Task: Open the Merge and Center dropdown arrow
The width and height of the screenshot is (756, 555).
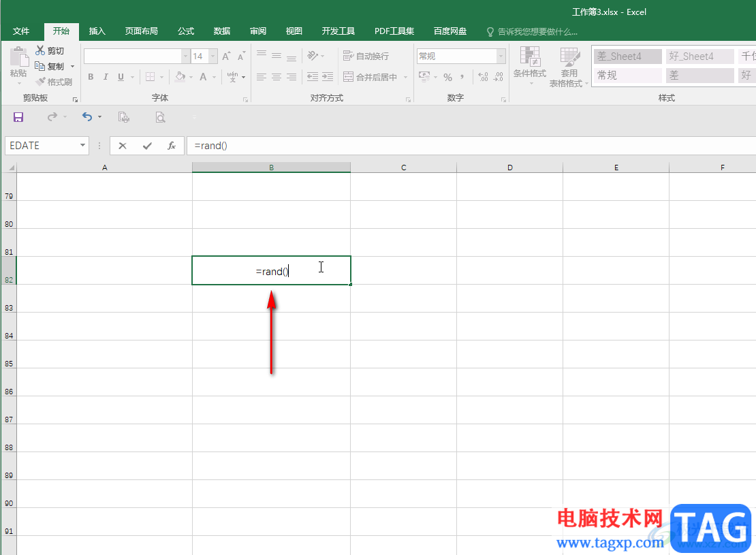Action: coord(405,77)
